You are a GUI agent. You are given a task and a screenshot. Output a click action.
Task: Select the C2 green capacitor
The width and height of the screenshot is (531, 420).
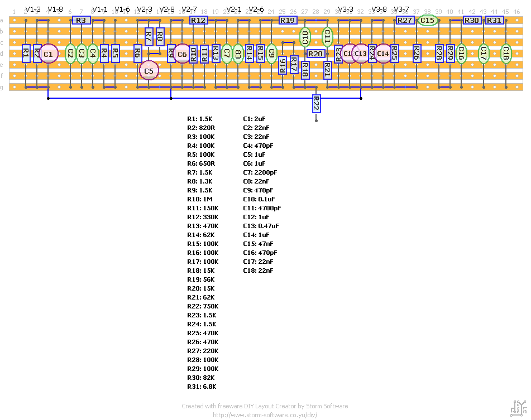point(70,54)
